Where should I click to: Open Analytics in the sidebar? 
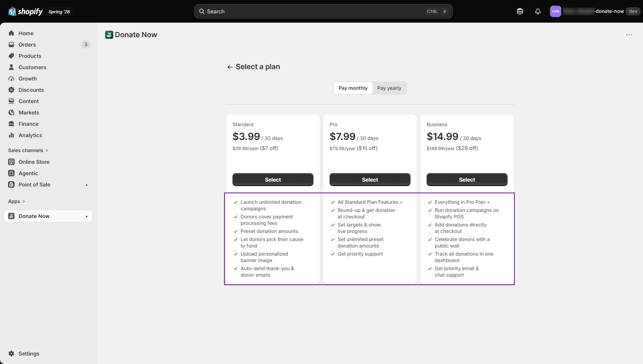(x=48, y=135)
